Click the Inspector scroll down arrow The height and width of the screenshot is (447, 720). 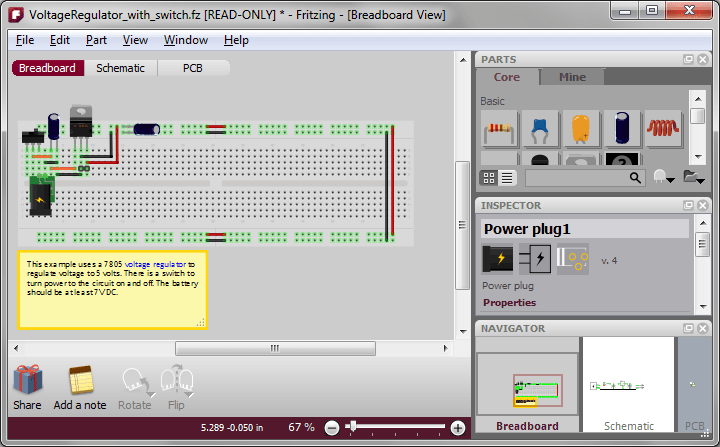(703, 306)
